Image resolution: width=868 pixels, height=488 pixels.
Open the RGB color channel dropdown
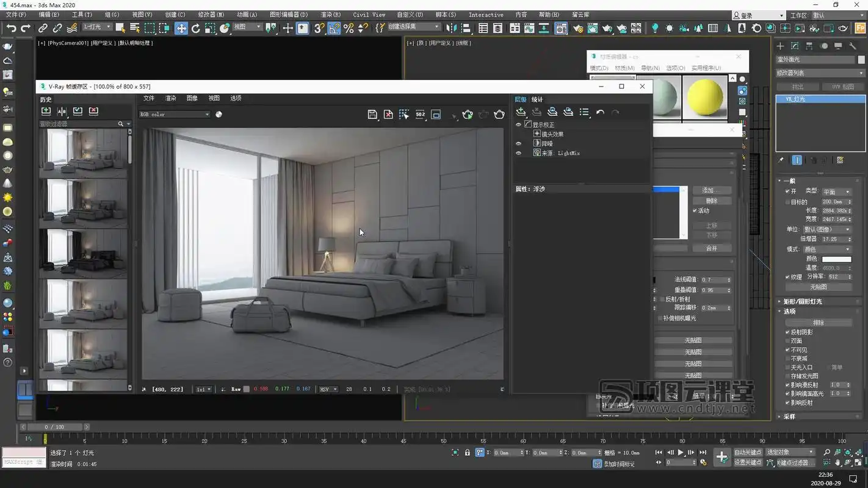(175, 114)
